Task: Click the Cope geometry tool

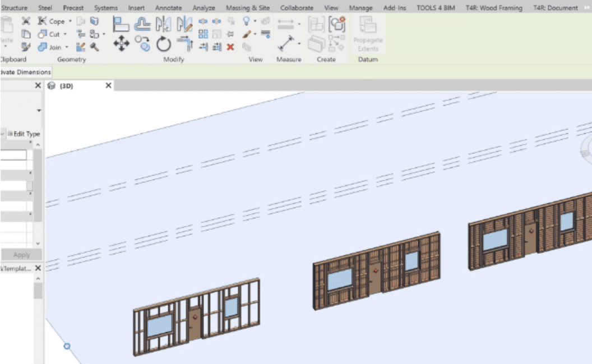Action: point(52,21)
